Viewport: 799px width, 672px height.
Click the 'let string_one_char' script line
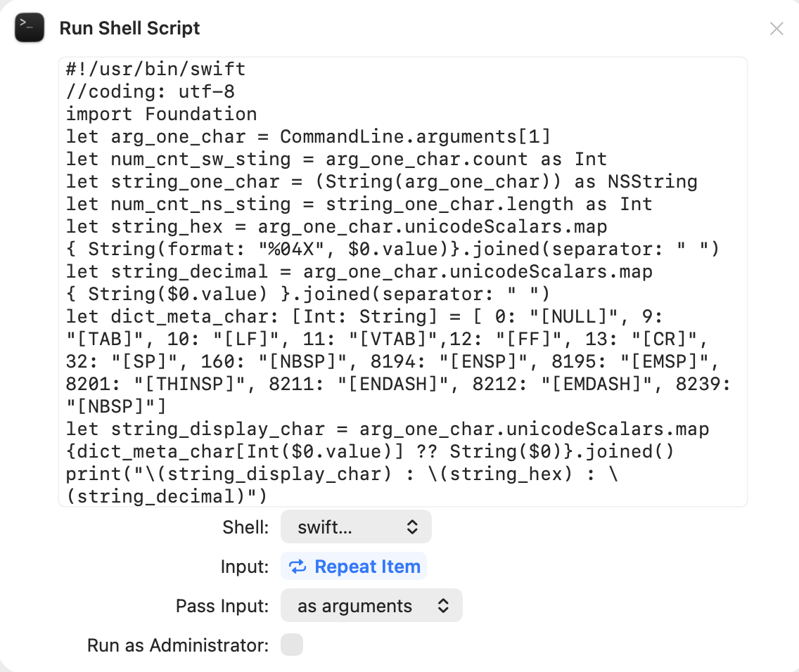pos(381,181)
